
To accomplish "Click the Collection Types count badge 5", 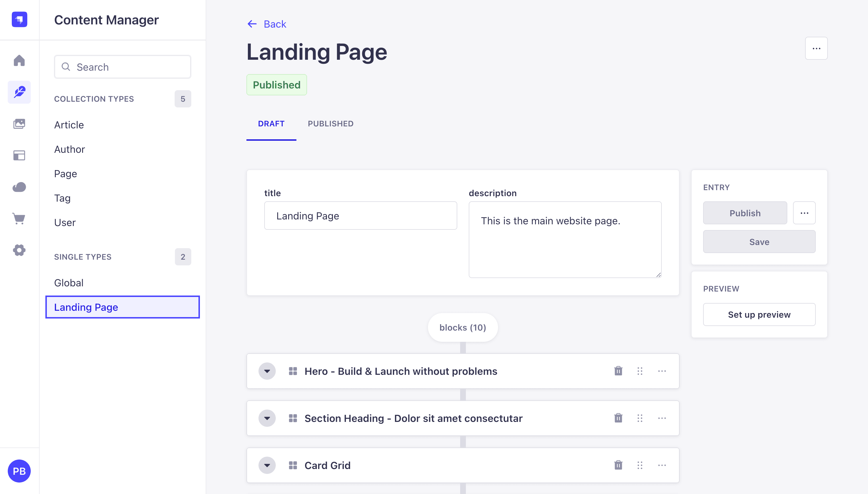I will pos(183,99).
